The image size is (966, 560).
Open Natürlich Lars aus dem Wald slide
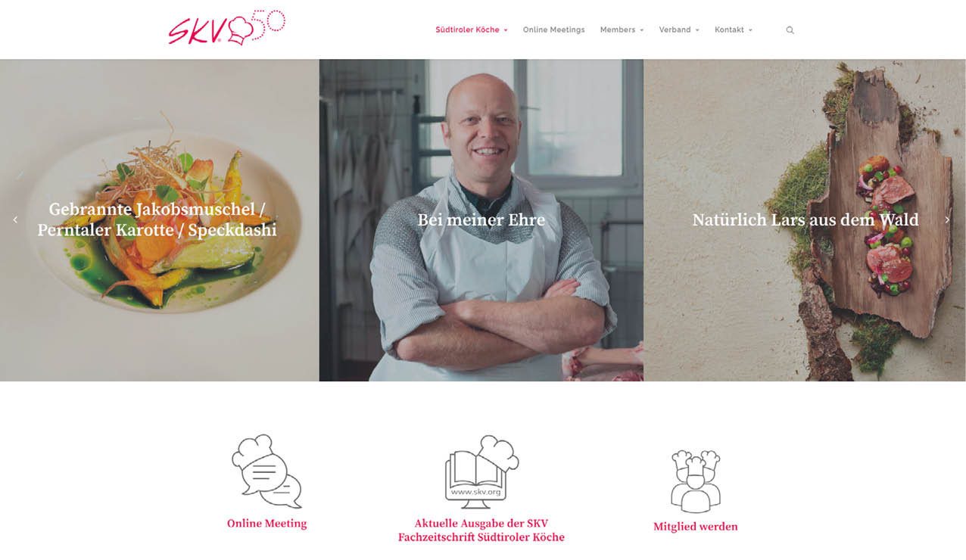tap(805, 220)
